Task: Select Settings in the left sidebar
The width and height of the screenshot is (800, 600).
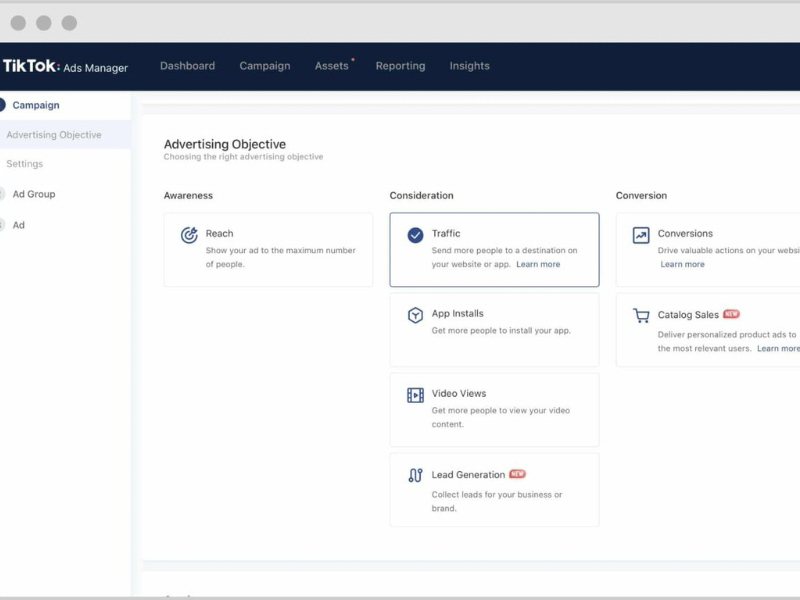Action: pos(25,164)
